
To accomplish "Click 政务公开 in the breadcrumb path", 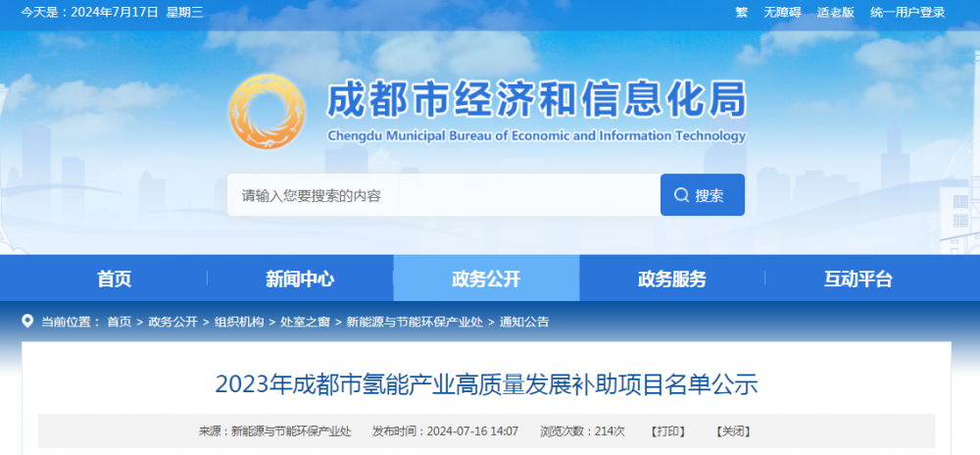I will [x=173, y=322].
